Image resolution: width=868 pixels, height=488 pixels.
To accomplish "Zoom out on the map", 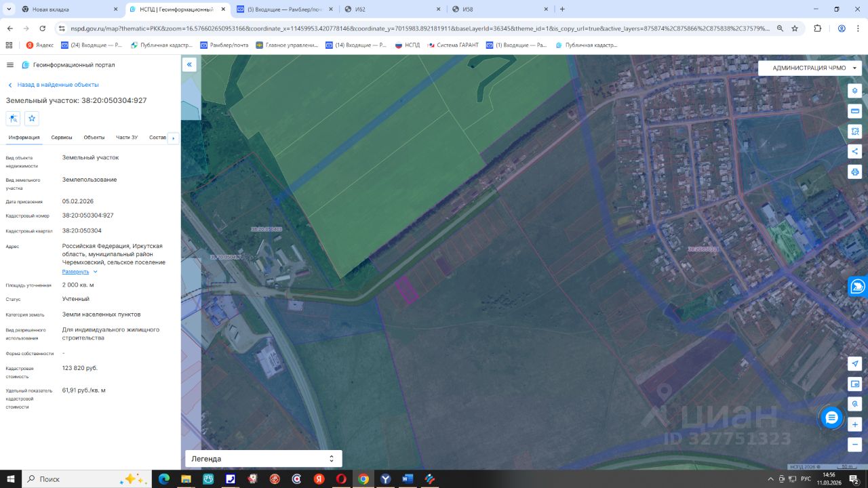I will tap(854, 445).
